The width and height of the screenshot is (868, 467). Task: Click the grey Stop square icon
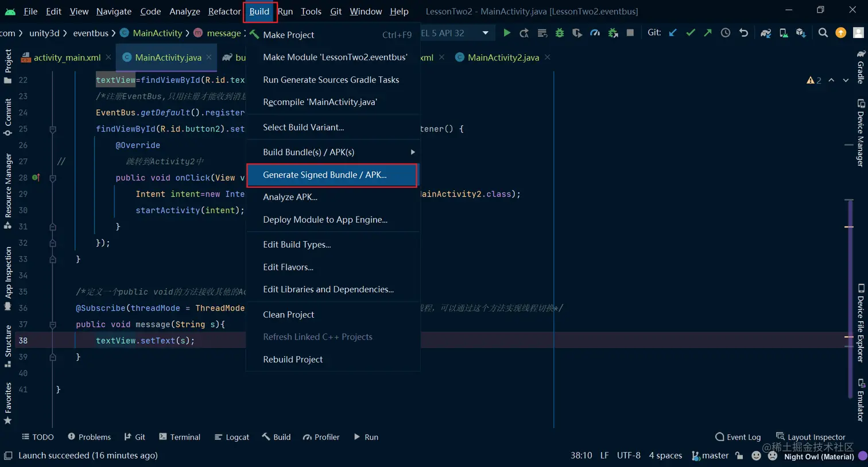630,33
